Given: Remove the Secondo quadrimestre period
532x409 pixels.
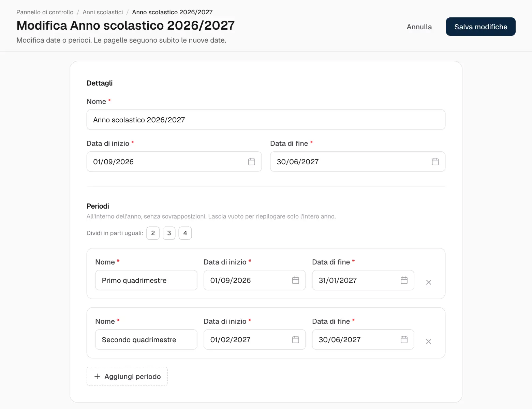Looking at the screenshot, I should pyautogui.click(x=429, y=342).
